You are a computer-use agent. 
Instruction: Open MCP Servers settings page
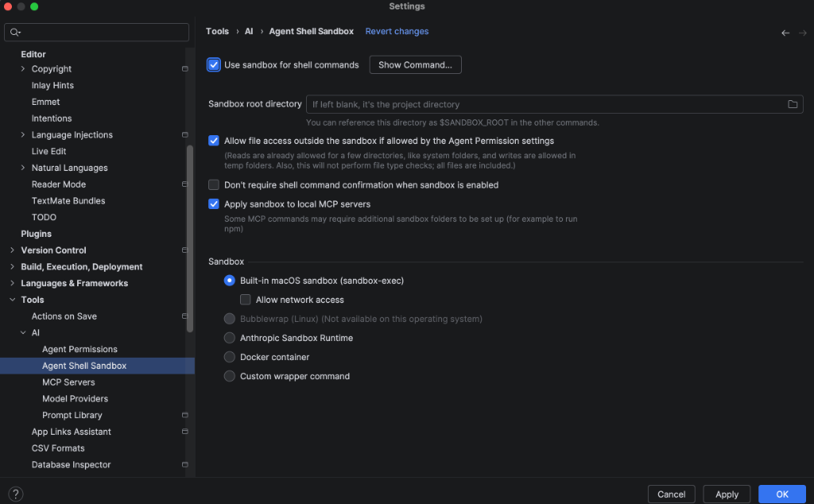68,382
